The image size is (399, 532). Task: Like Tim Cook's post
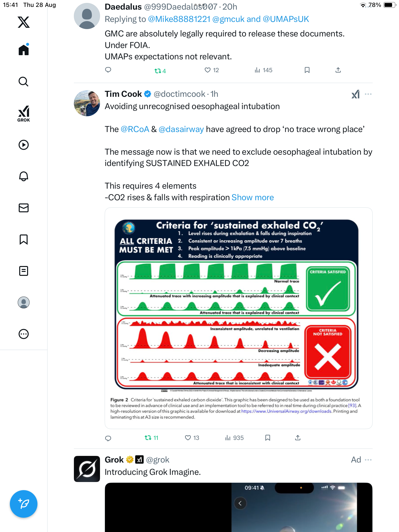coord(188,438)
